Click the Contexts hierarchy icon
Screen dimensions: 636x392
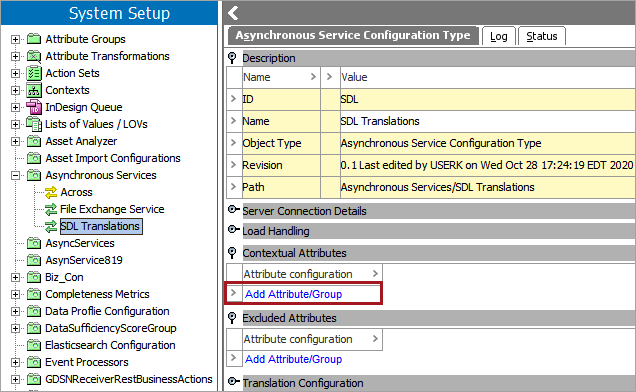point(34,90)
